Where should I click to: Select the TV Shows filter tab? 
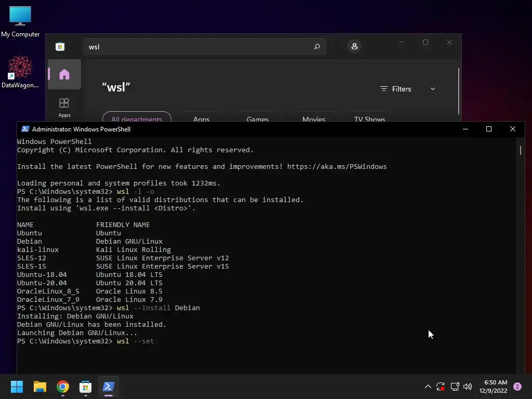click(x=369, y=117)
